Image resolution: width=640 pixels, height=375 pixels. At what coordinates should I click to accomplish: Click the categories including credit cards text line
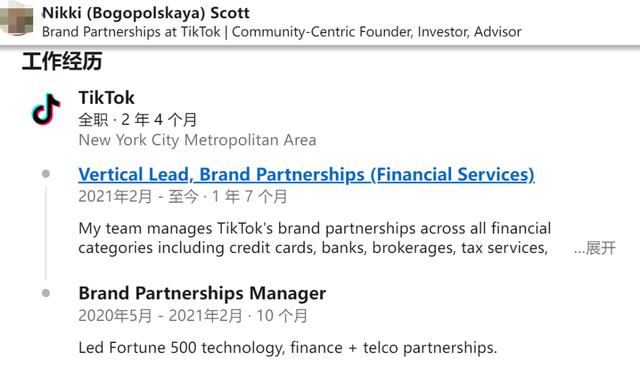pos(313,248)
